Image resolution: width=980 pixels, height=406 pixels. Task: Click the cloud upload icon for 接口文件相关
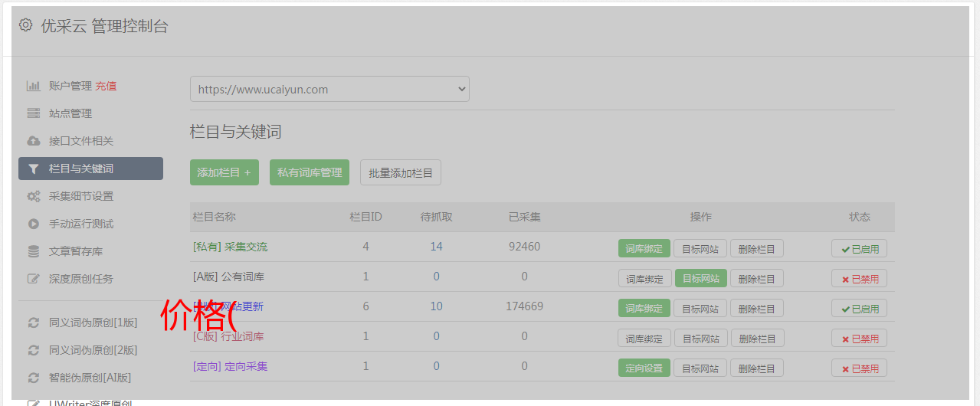pos(34,141)
